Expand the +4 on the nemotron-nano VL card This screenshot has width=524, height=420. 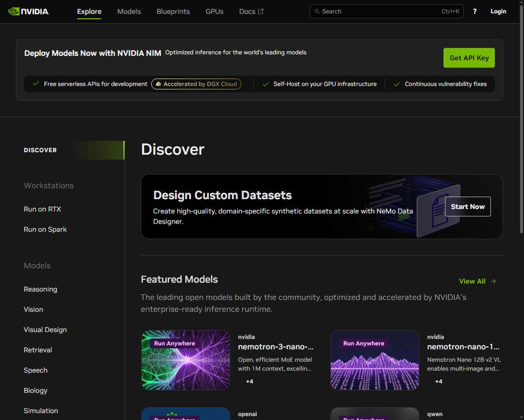[x=439, y=381]
